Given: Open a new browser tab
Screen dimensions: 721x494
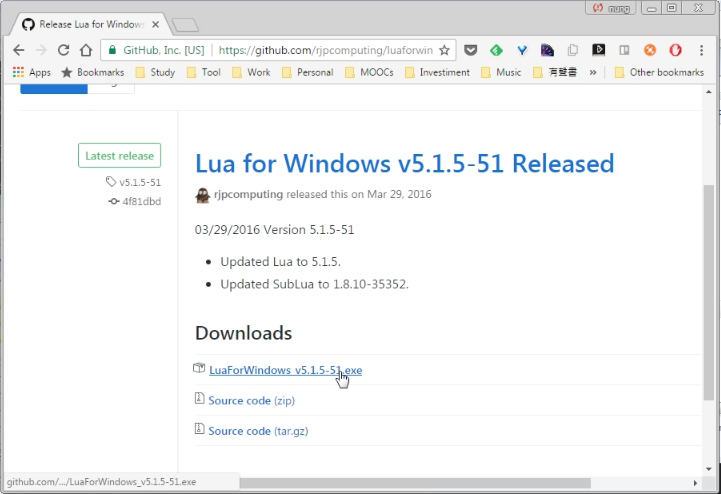Looking at the screenshot, I should 185,25.
